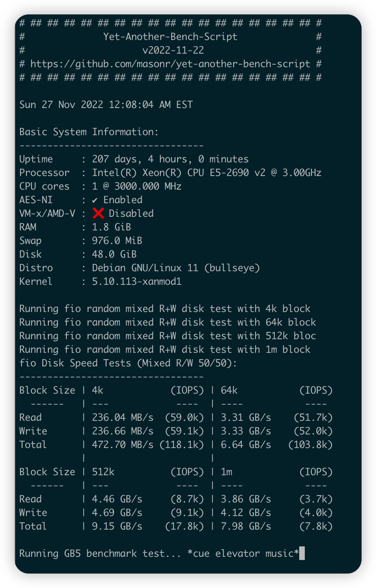This screenshot has width=376, height=588.
Task: Click the 1m total speed 7.98 GB/s
Action: 246,526
